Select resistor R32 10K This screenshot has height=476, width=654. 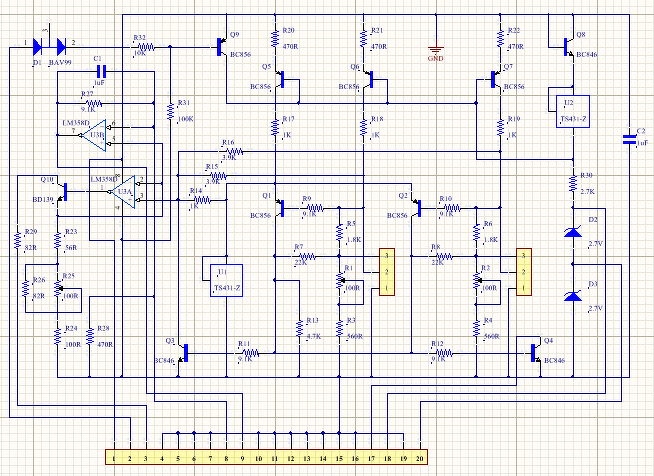pos(145,47)
